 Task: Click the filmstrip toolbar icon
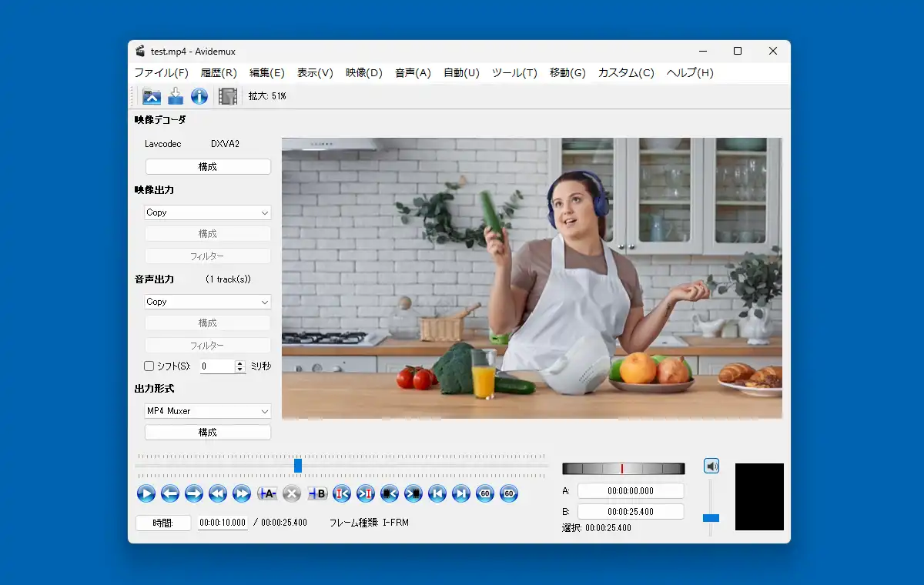click(228, 96)
